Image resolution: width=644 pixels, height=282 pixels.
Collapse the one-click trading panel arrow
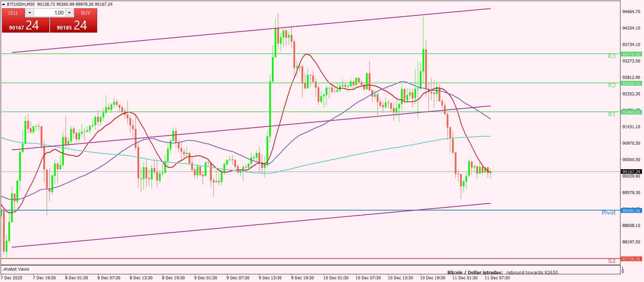pyautogui.click(x=4, y=4)
